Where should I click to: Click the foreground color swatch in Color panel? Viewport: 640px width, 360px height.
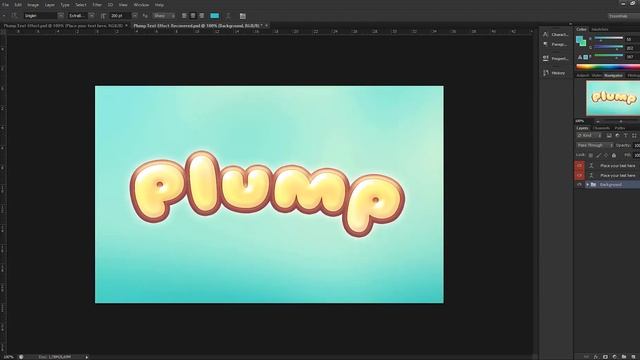pos(579,39)
